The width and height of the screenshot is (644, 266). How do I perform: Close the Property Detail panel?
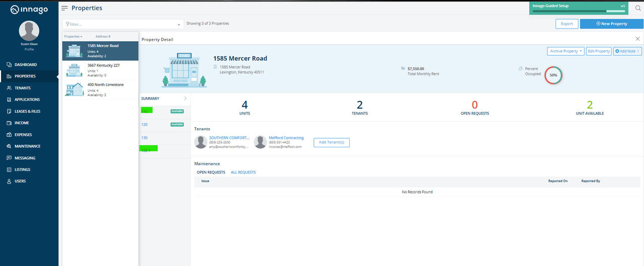[x=637, y=39]
